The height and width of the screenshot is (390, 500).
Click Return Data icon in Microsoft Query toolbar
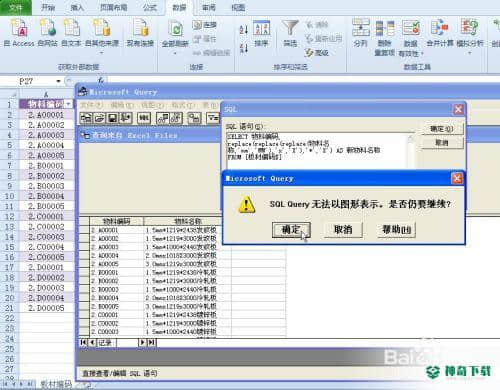point(126,118)
